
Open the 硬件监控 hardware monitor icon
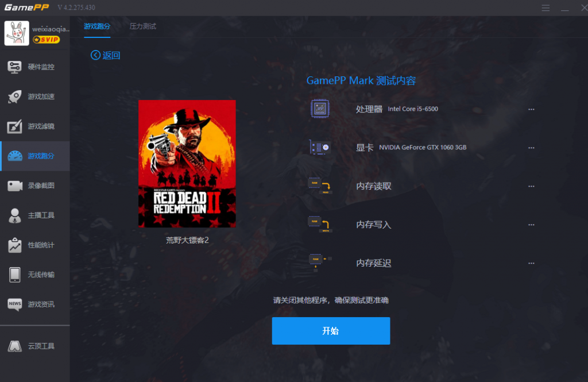pos(14,67)
